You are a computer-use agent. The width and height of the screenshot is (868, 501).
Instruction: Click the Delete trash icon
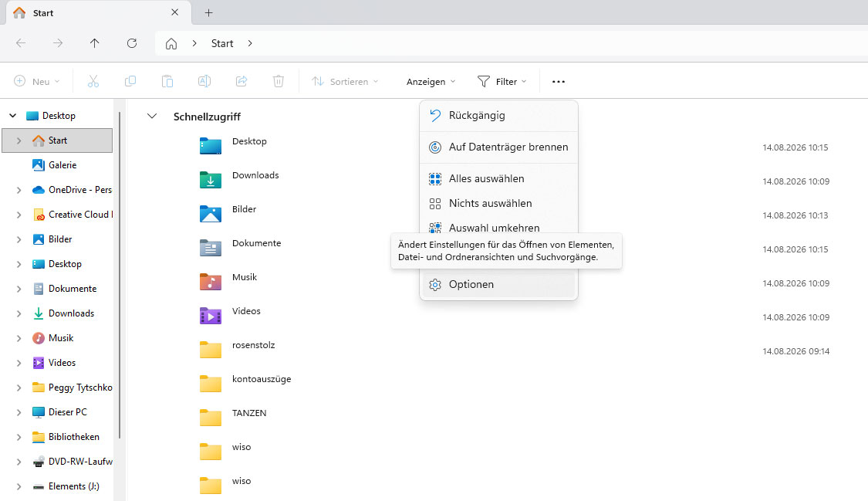[x=279, y=81]
